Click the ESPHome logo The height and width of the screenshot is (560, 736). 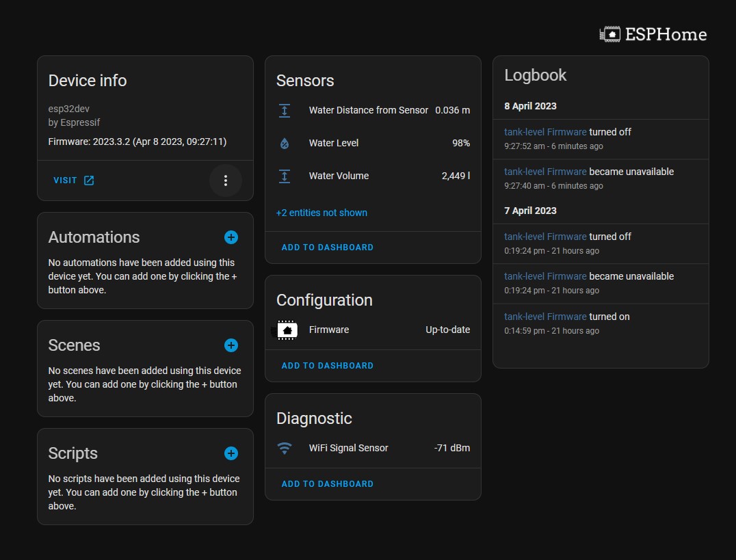click(x=653, y=34)
